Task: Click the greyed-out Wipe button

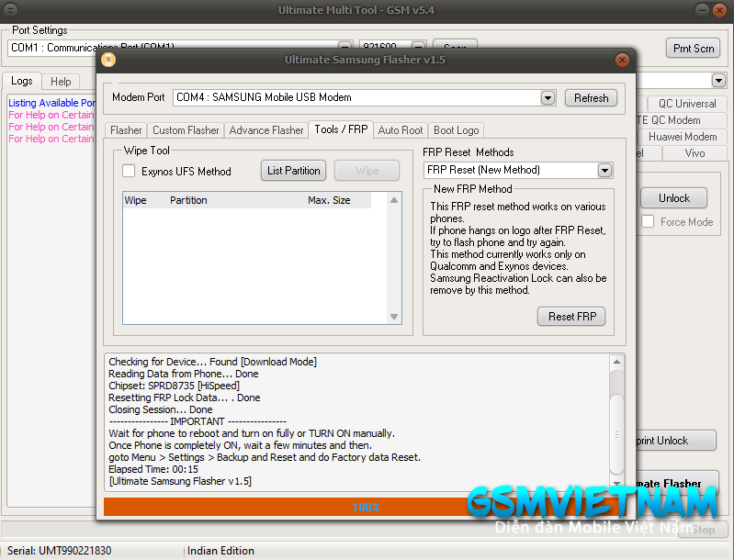Action: 367,170
